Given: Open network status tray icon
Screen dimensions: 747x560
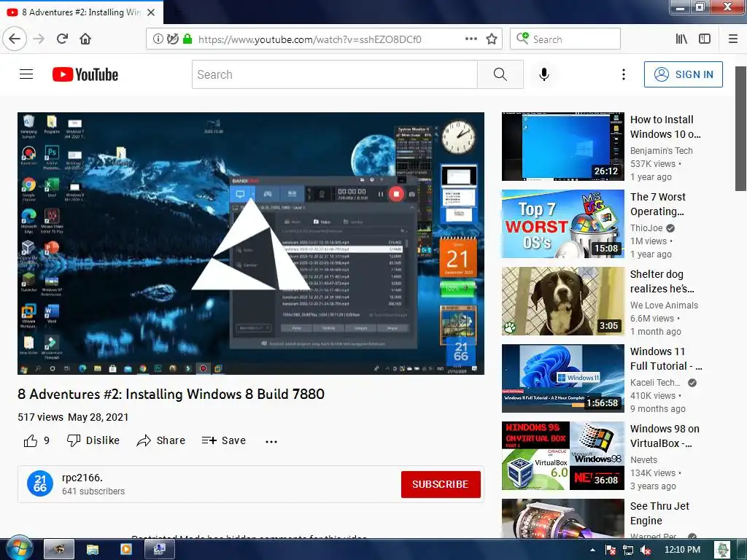Looking at the screenshot, I should pyautogui.click(x=628, y=550).
